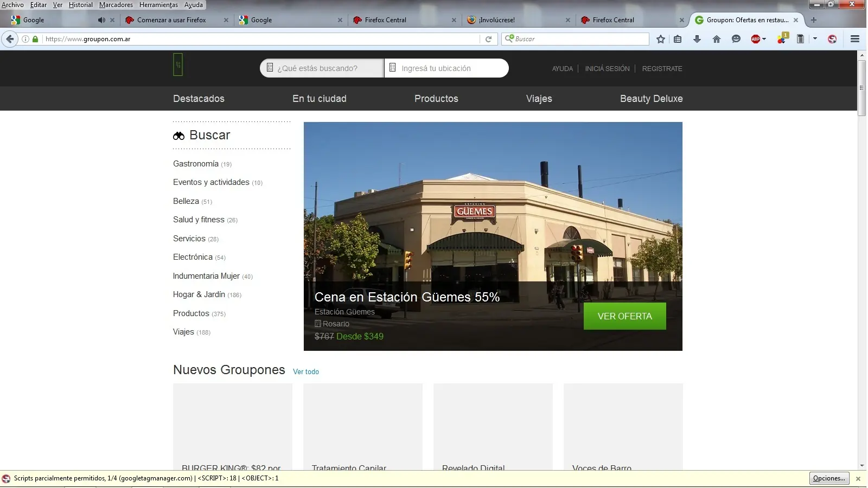Switch to the ¡Involúcrese! tab

[519, 20]
